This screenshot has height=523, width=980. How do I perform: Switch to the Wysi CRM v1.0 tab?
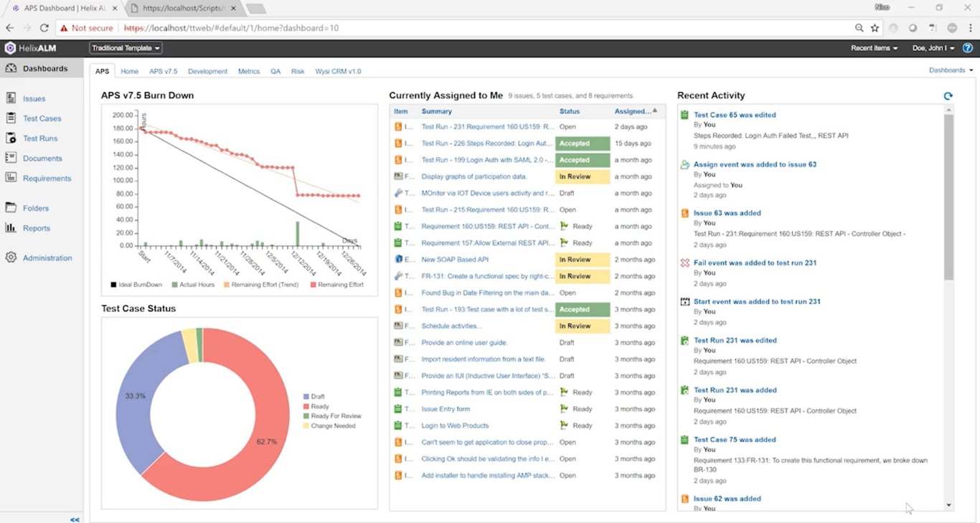(x=337, y=71)
